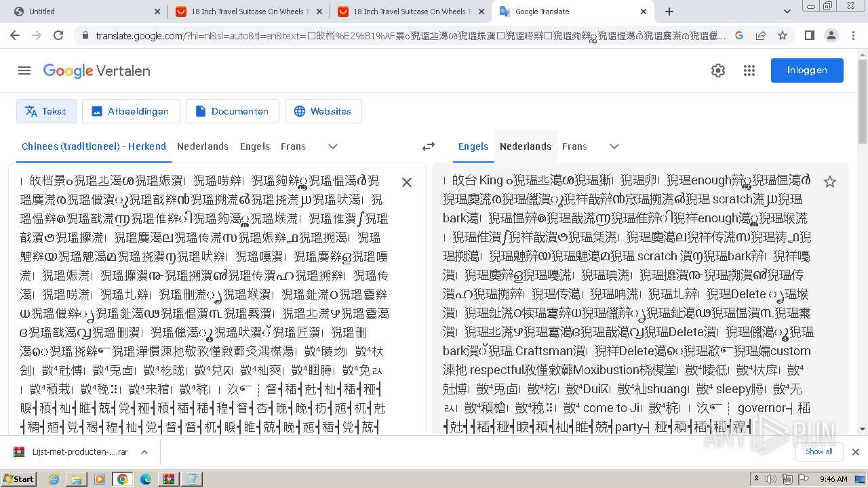868x488 pixels.
Task: Open Windows Explorer from taskbar
Action: 77,479
